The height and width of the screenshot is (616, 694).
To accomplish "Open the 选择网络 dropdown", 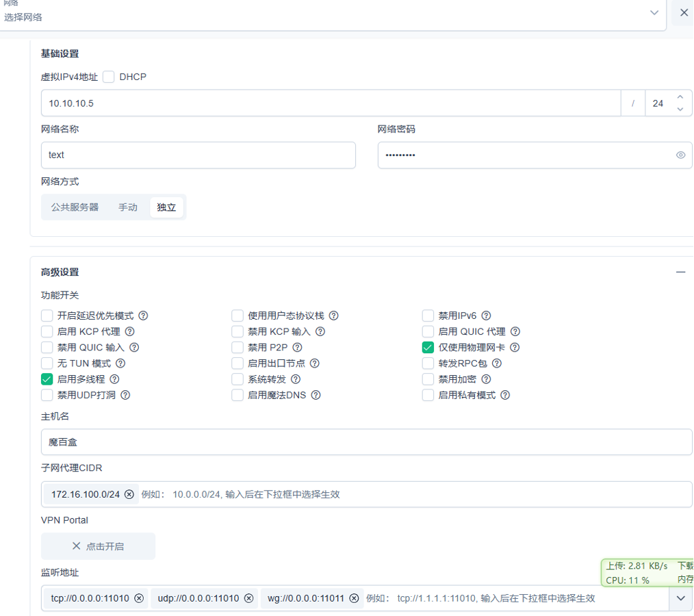I will pos(654,12).
